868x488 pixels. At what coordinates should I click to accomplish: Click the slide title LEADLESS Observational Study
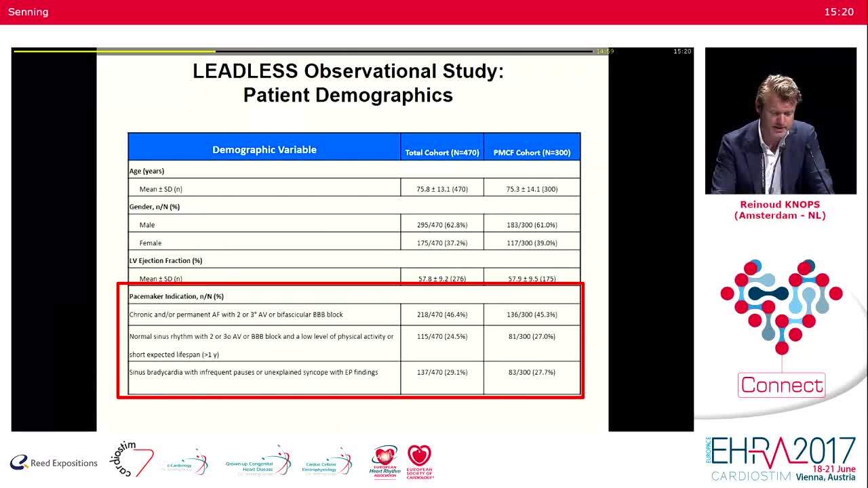coord(348,71)
